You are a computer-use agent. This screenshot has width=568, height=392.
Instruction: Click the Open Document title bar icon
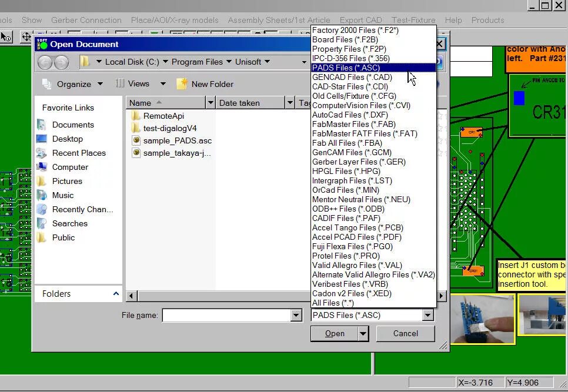[x=42, y=44]
